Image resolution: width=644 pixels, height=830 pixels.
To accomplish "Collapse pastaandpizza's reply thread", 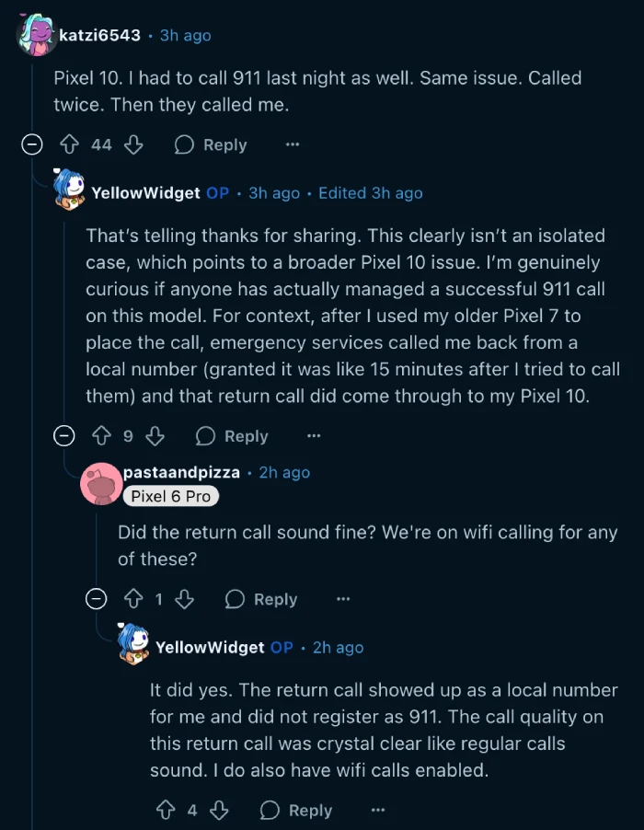I will tap(96, 599).
